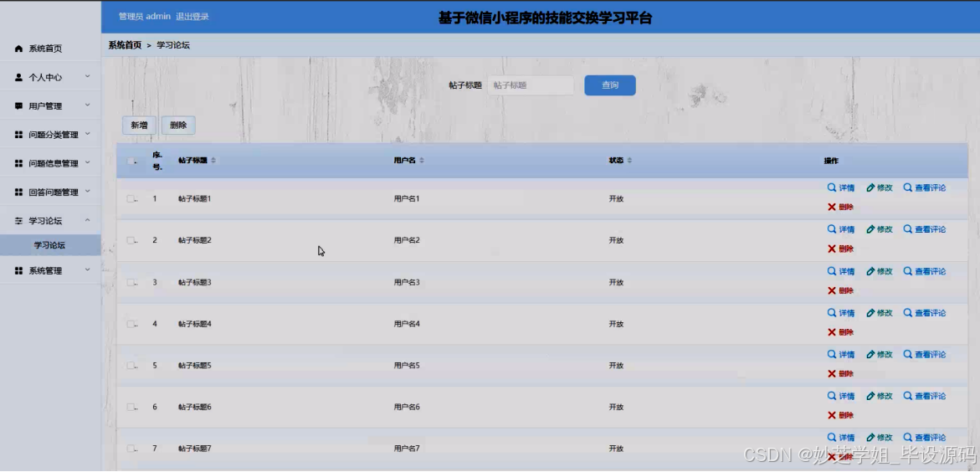Check the box for row 帖子标题4
980x472 pixels.
pos(131,324)
